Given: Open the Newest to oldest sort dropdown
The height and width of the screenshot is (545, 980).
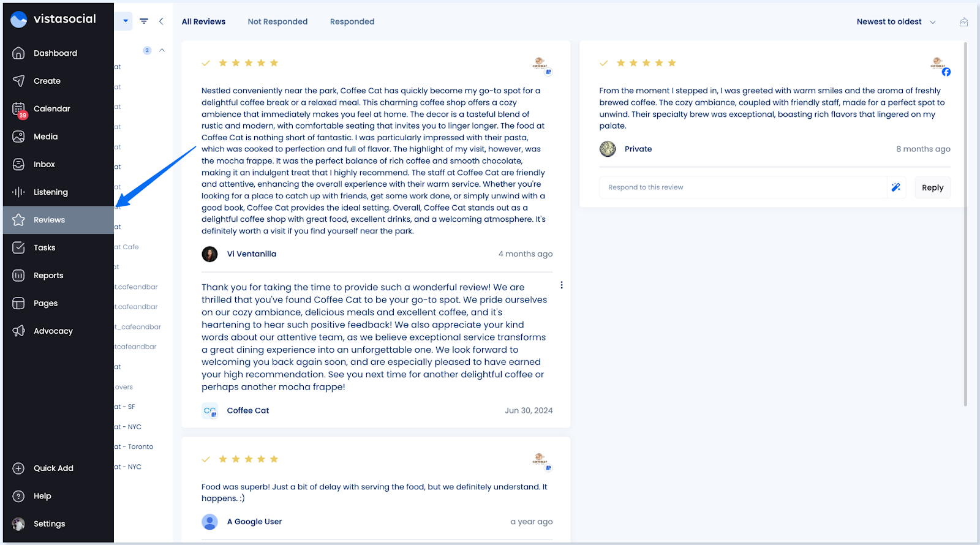Looking at the screenshot, I should [x=895, y=22].
